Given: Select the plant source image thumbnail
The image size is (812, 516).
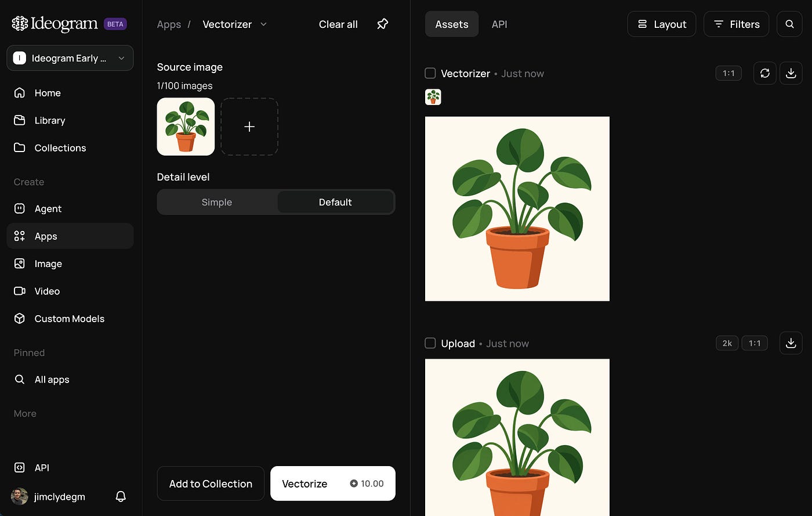Looking at the screenshot, I should 186,127.
